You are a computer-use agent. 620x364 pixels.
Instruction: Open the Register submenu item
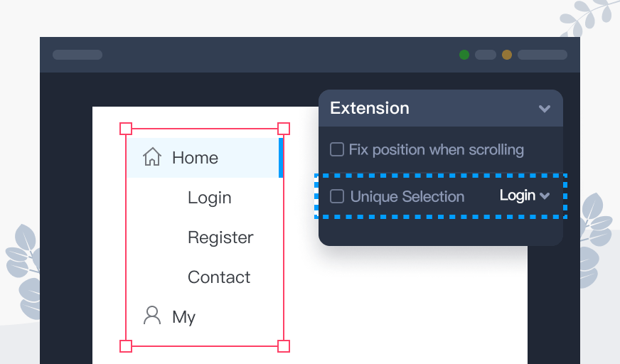(220, 237)
